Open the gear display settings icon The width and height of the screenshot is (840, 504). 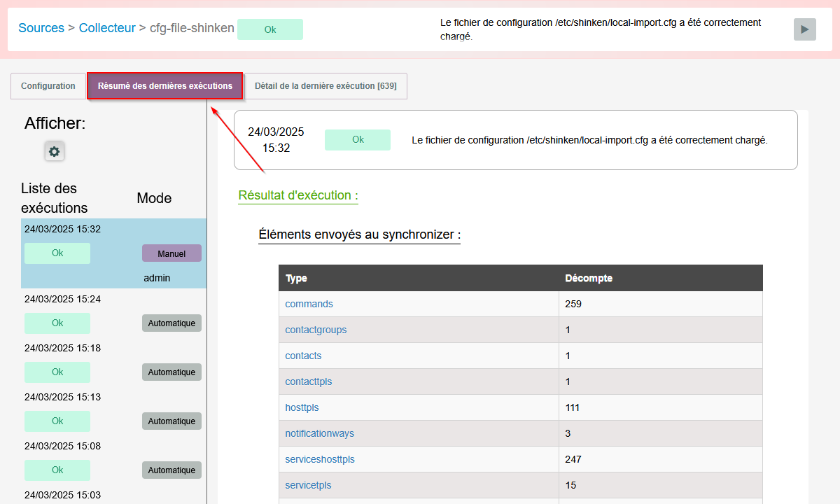(x=55, y=151)
